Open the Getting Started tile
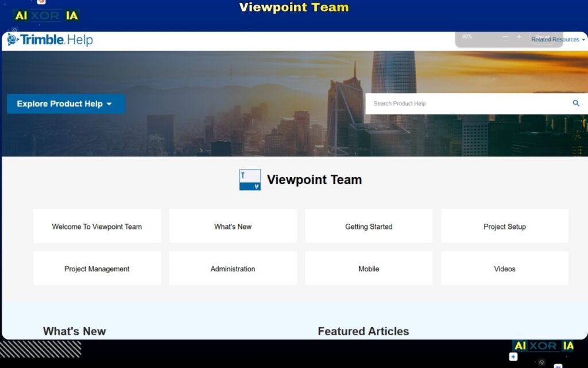 (368, 226)
